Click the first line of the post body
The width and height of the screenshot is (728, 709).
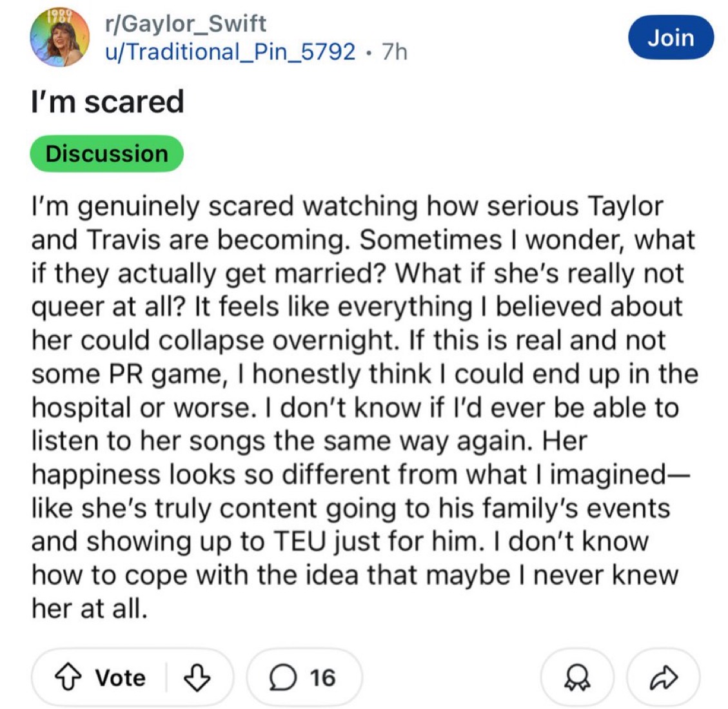click(347, 206)
